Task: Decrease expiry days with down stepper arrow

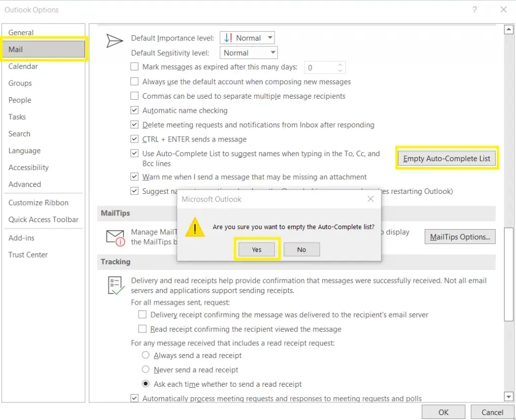Action: pos(340,71)
